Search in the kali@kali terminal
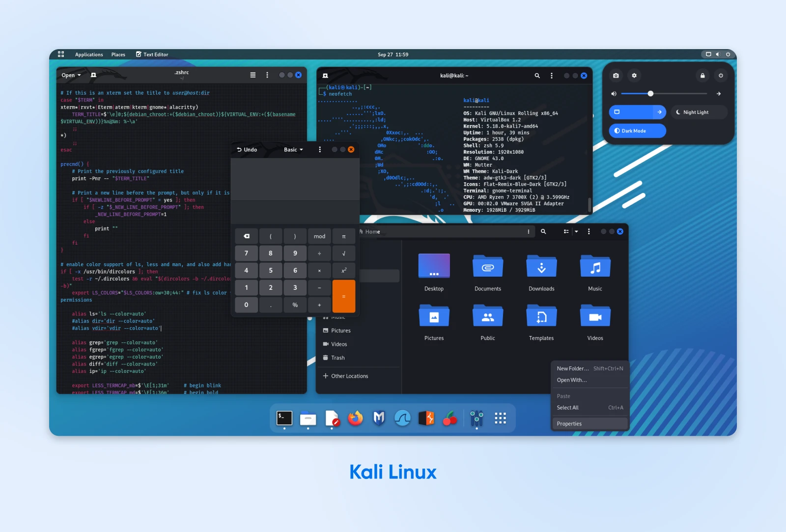The width and height of the screenshot is (786, 532). click(537, 76)
